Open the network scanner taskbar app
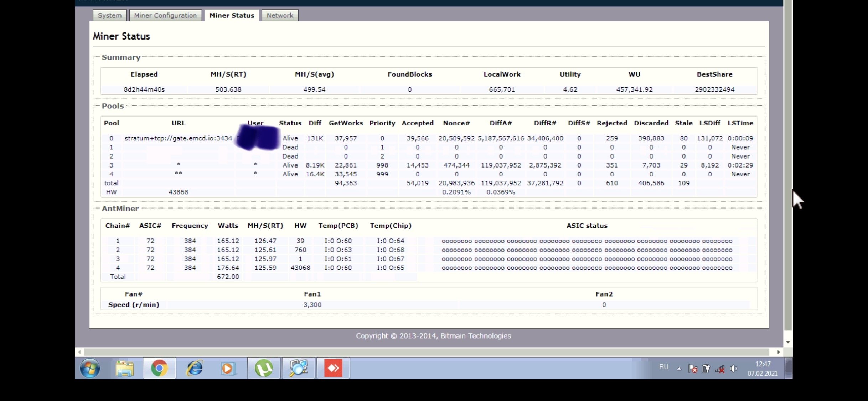 299,368
